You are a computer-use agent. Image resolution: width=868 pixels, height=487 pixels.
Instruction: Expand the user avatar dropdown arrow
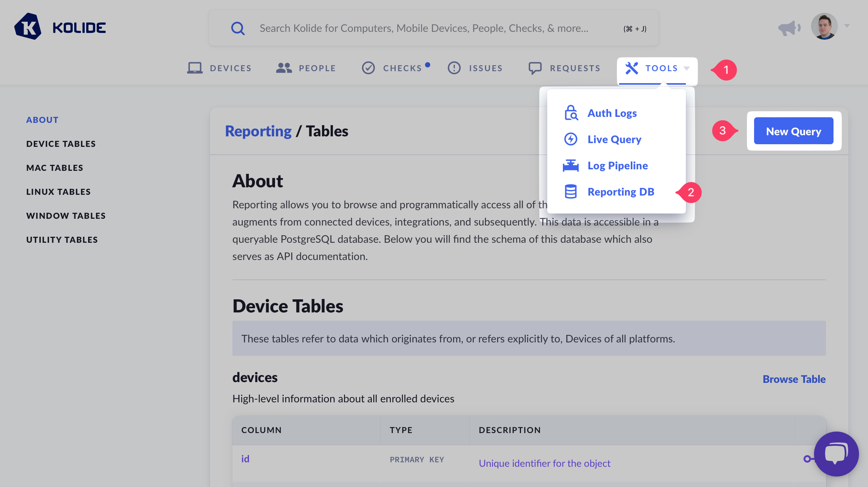coord(847,26)
